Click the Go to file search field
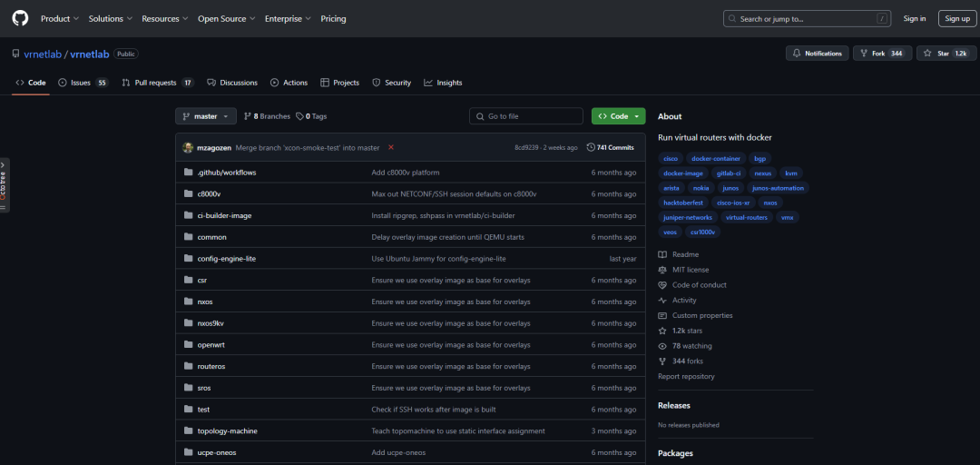980x465 pixels. (525, 116)
